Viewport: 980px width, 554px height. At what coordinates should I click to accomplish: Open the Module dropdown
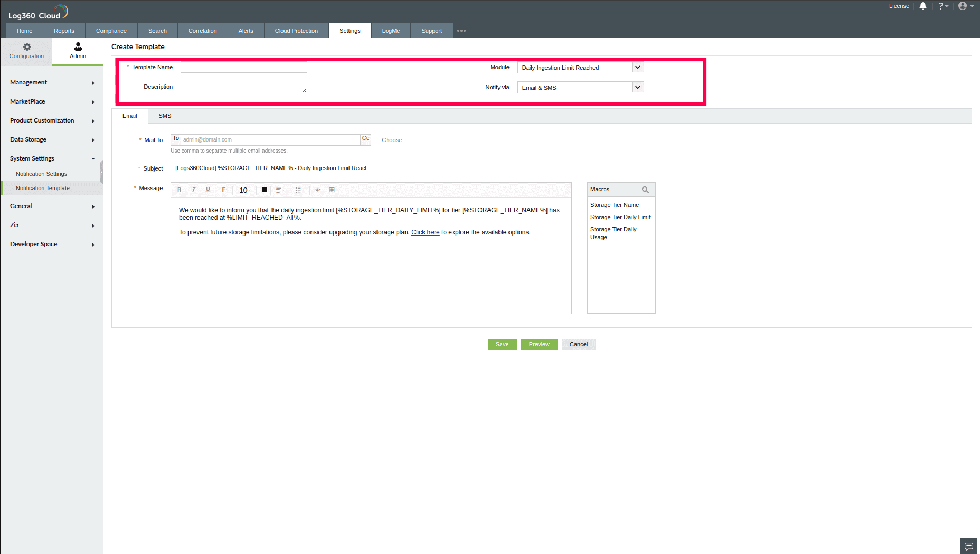click(638, 67)
